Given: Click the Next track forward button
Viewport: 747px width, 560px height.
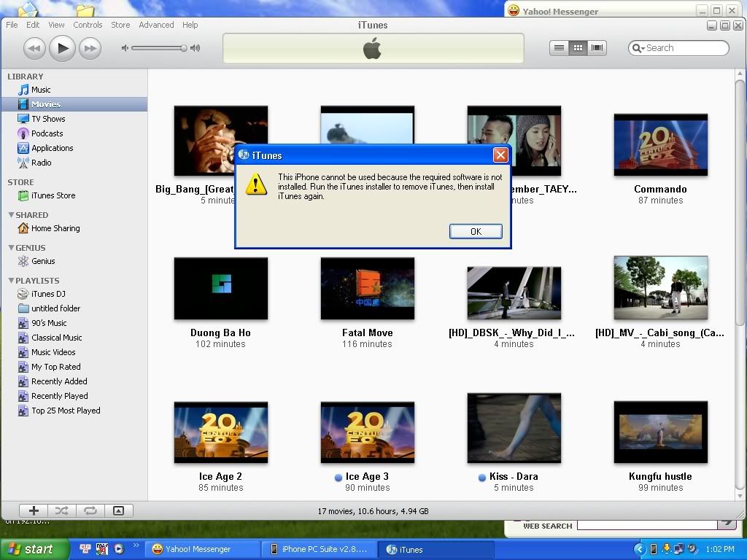Looking at the screenshot, I should click(90, 48).
